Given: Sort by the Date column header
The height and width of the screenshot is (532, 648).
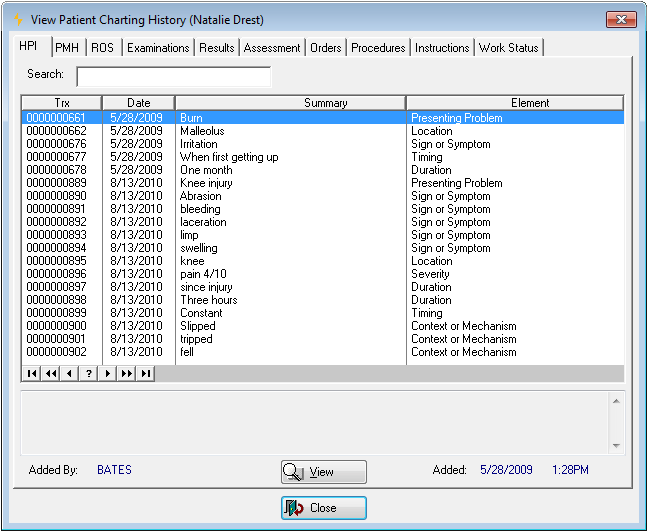Looking at the screenshot, I should pyautogui.click(x=138, y=103).
